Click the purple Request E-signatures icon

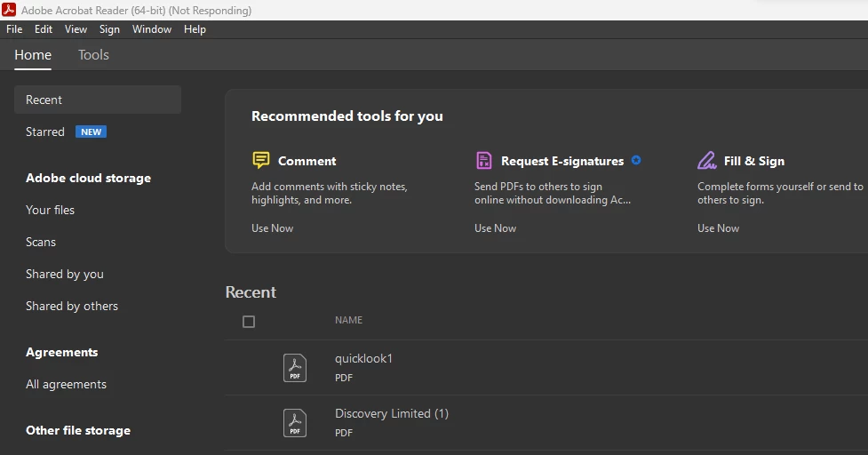tap(484, 161)
